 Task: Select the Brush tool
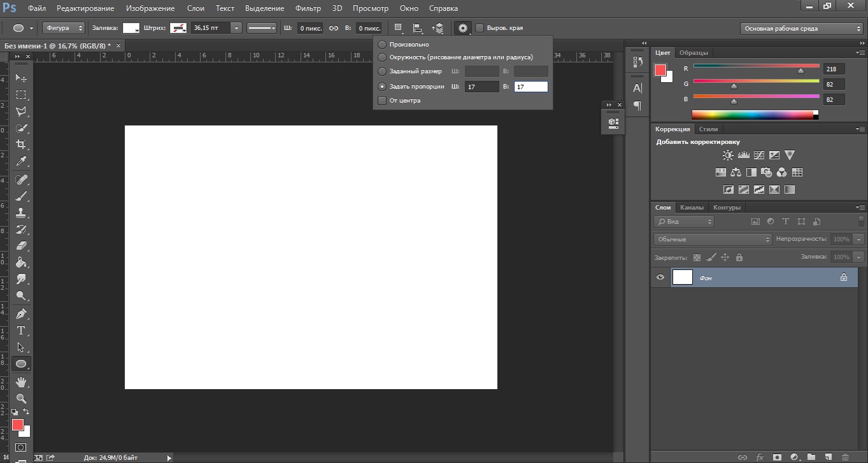click(x=21, y=196)
